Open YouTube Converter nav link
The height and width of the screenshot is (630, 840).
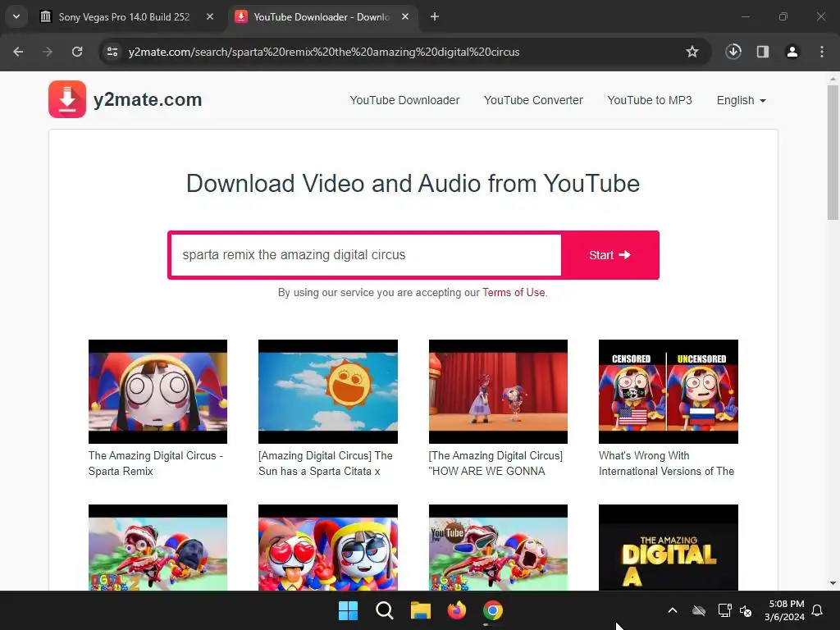pos(533,100)
